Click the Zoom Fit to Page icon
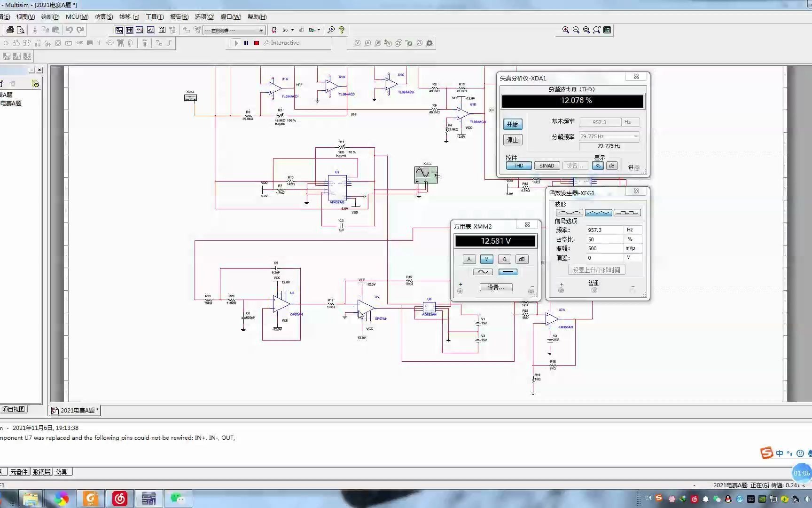Image resolution: width=812 pixels, height=508 pixels. click(x=597, y=30)
